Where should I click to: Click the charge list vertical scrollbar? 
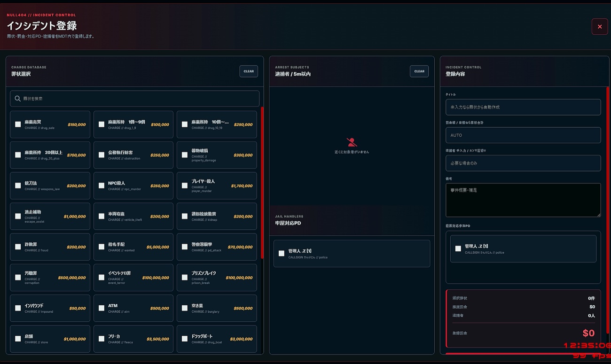coord(262,183)
